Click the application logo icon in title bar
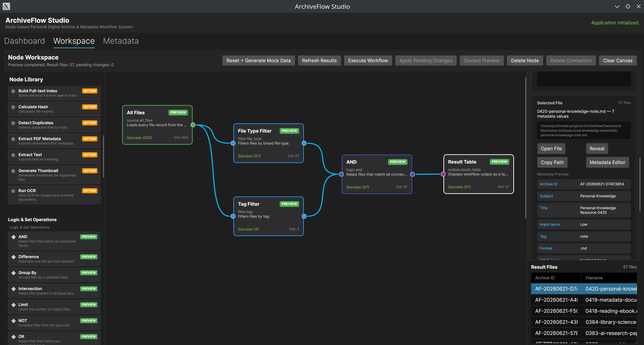 (6, 6)
